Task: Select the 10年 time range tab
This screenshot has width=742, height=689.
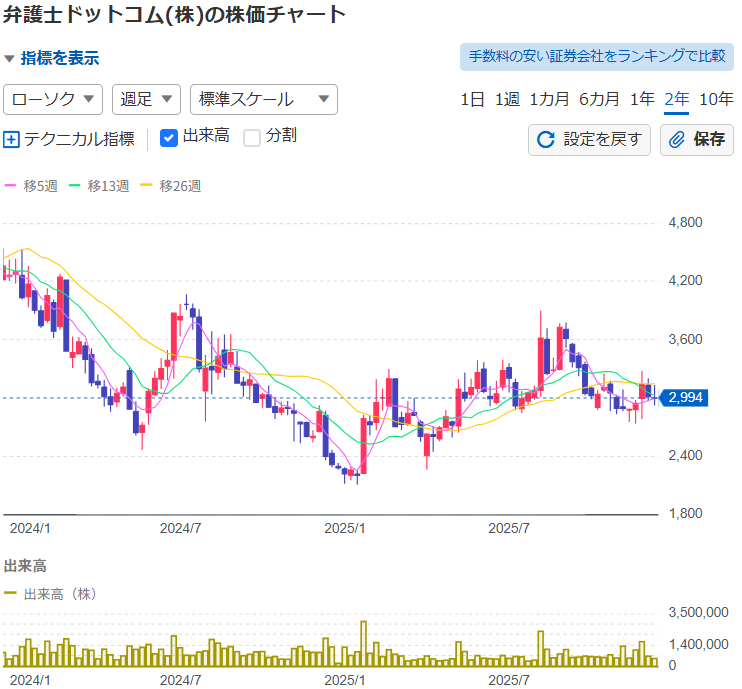Action: click(716, 99)
